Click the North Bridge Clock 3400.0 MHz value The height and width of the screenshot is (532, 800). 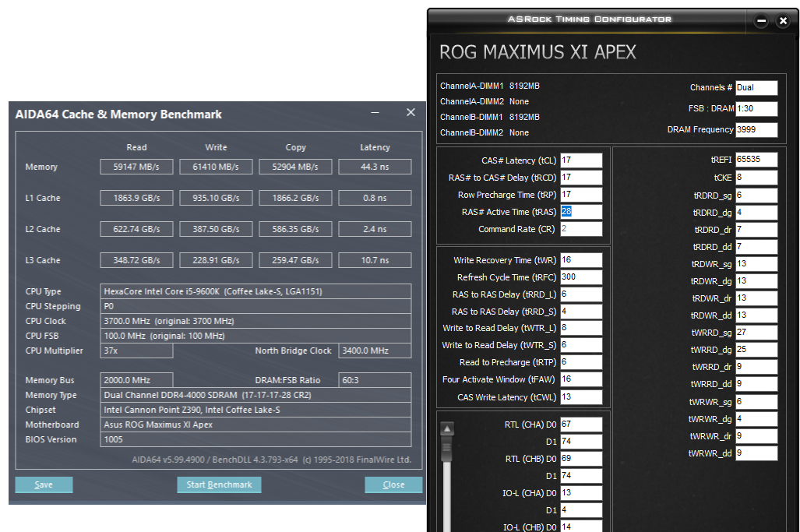tap(375, 351)
